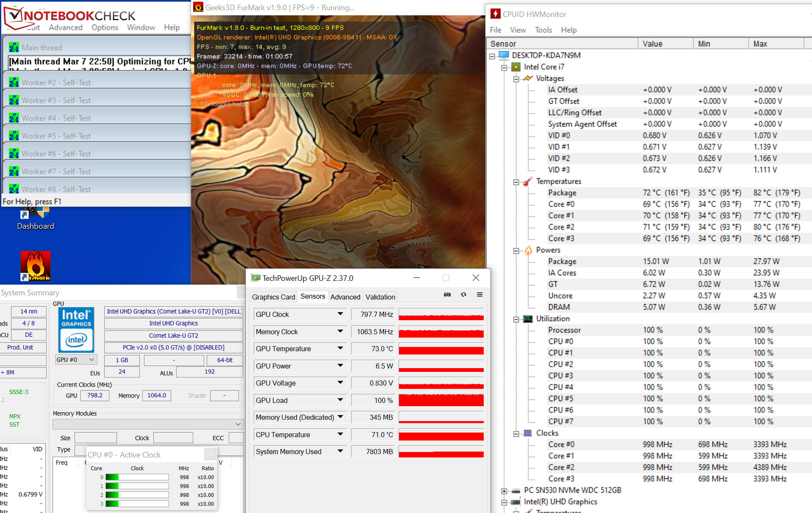
Task: Click the Sensor column header in HWMonitor
Action: pos(563,44)
